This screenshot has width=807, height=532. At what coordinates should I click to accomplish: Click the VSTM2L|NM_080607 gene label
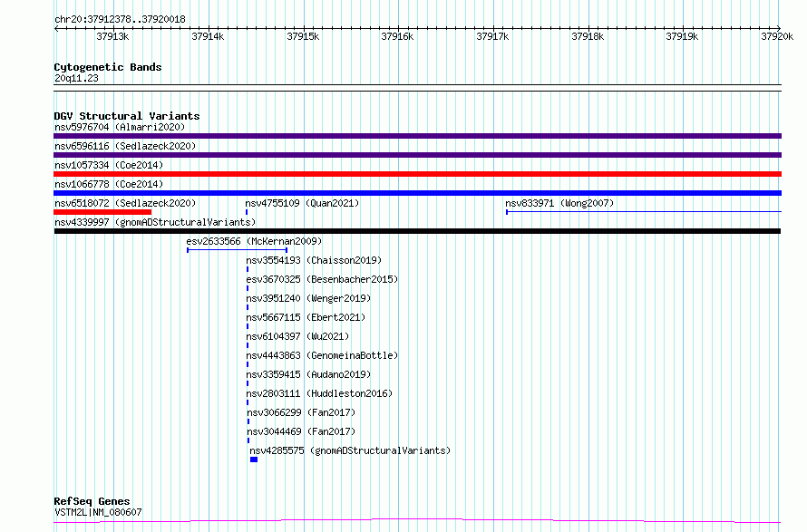pyautogui.click(x=98, y=512)
